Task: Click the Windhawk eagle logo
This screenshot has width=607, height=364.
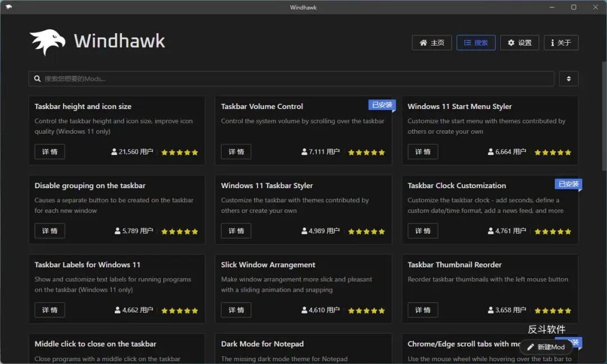Action: coord(47,42)
